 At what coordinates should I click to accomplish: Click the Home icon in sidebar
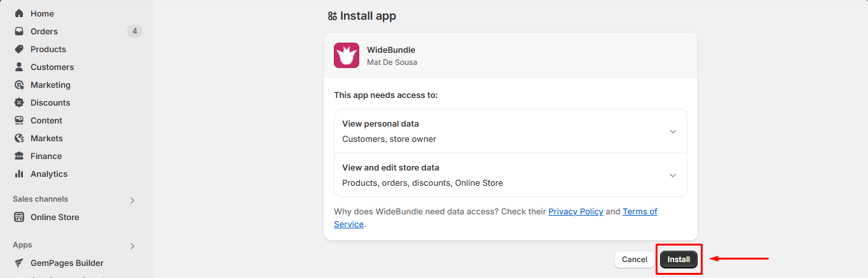click(19, 13)
